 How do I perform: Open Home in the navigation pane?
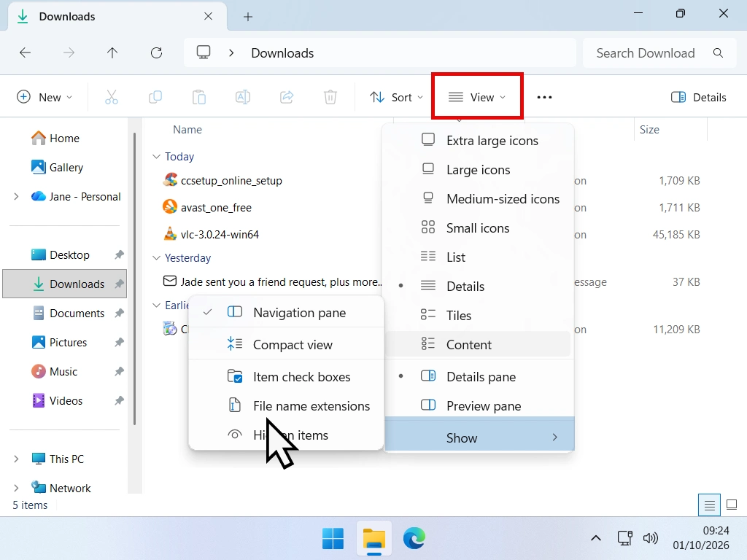click(x=64, y=138)
